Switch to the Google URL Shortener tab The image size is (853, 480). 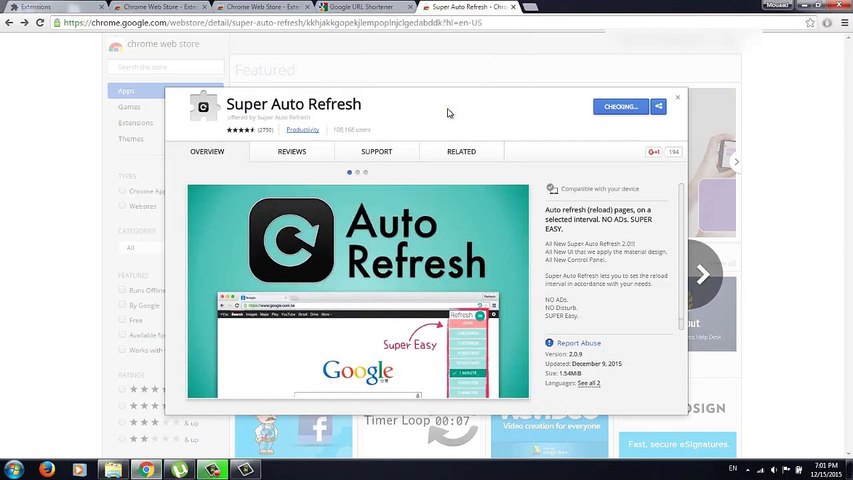point(366,7)
